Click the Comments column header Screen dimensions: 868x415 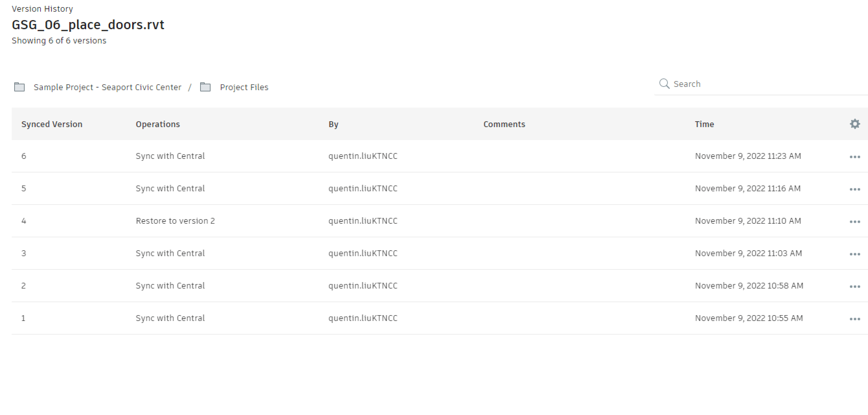pos(504,124)
